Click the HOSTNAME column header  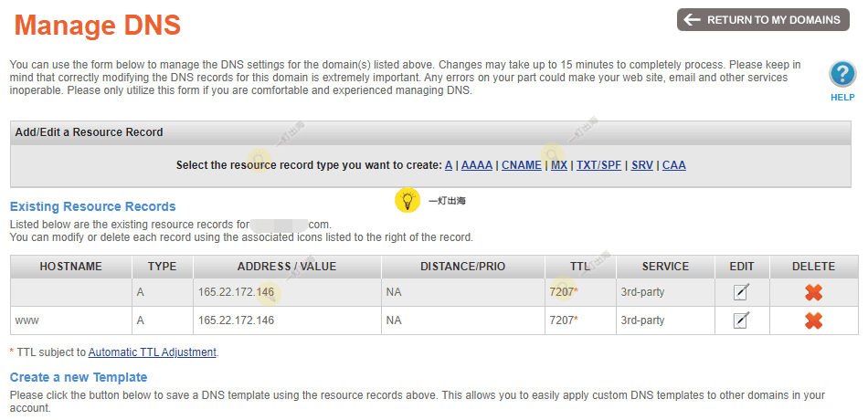71,267
